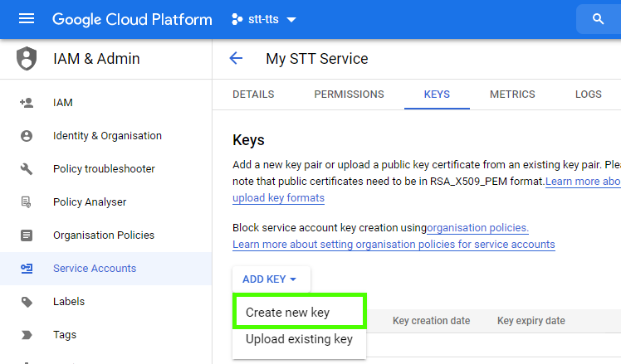Click the Policy Analyser document icon
This screenshot has width=621, height=364.
click(26, 202)
